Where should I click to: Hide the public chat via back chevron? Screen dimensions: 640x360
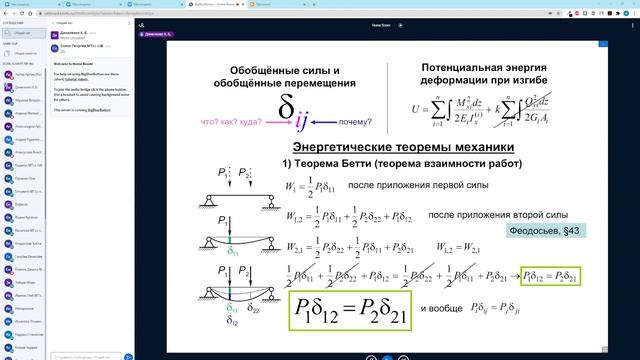coord(53,23)
